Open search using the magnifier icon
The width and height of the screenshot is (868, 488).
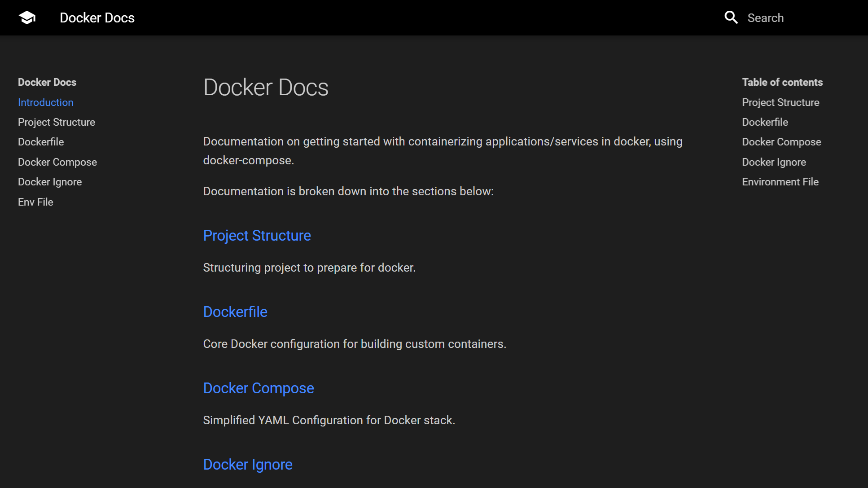(x=731, y=17)
